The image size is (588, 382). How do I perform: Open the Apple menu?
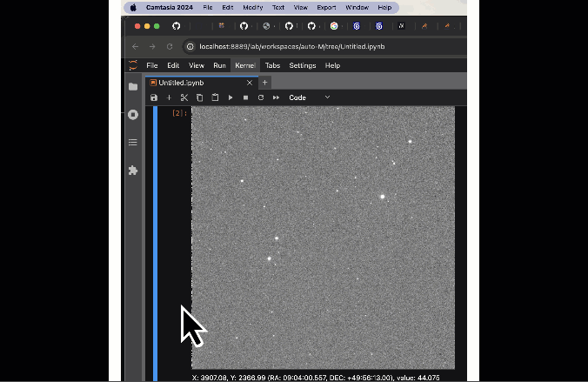[133, 8]
